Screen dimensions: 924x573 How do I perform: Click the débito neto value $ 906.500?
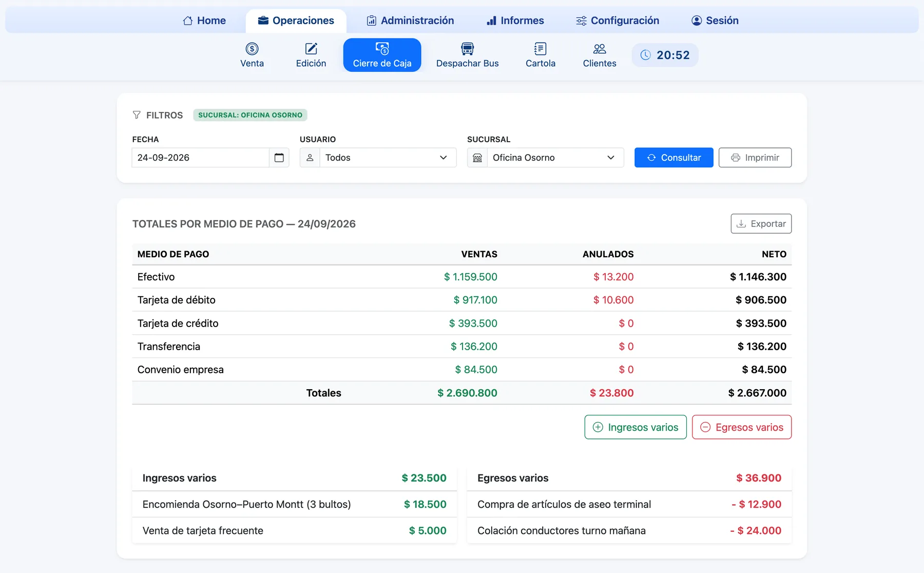761,300
